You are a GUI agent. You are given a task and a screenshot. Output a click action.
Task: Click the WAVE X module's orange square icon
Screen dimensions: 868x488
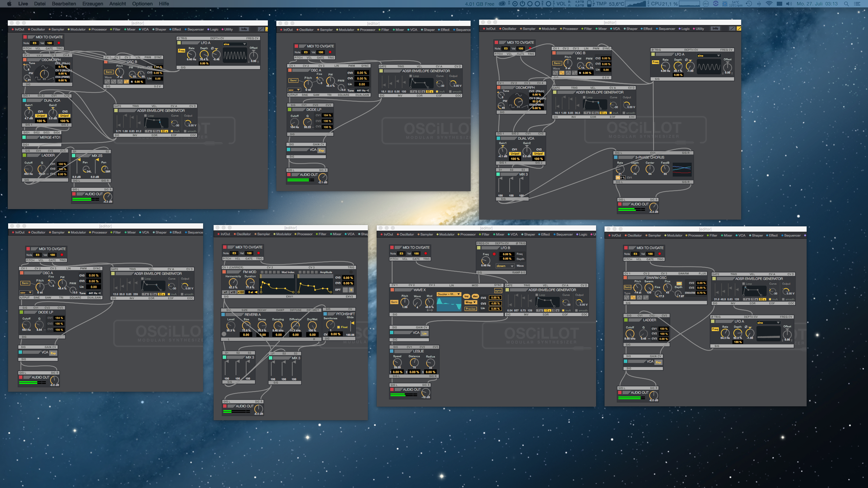coord(392,290)
